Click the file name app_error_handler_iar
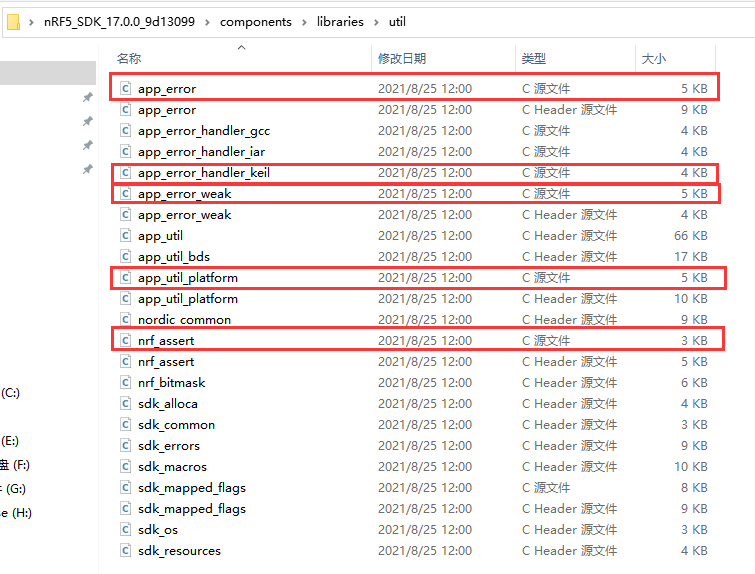 click(x=201, y=152)
